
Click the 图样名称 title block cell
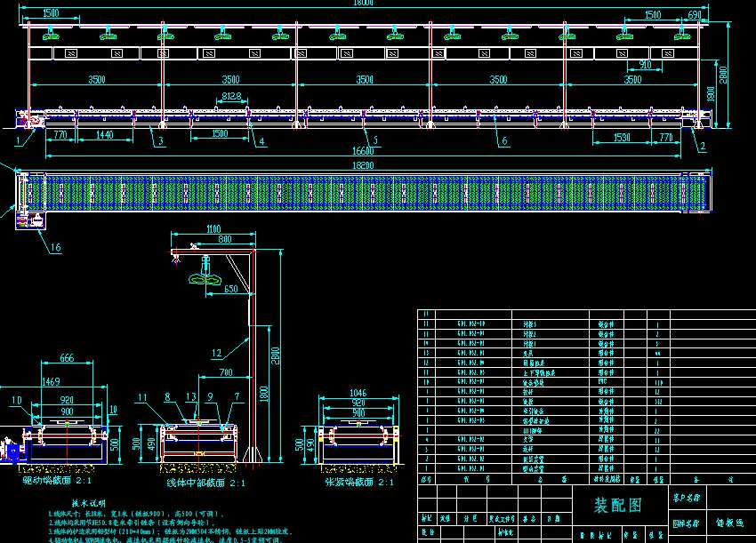[687, 523]
